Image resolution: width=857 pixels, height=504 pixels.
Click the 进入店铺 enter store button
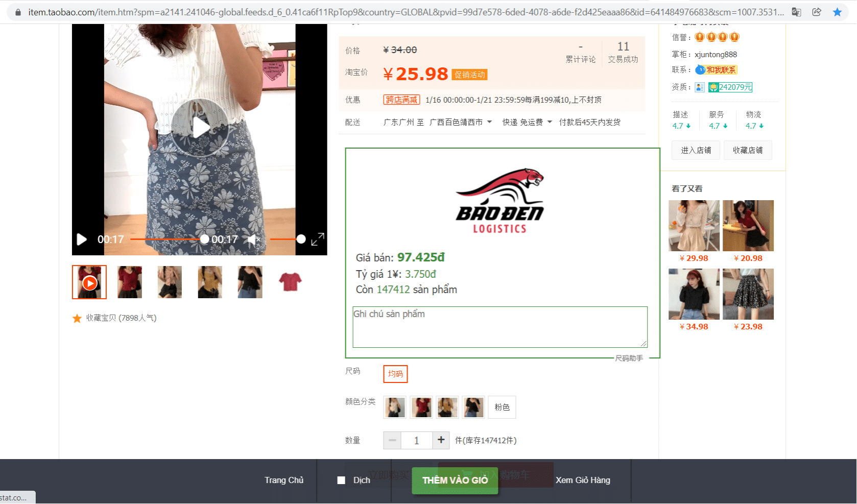[x=696, y=150]
